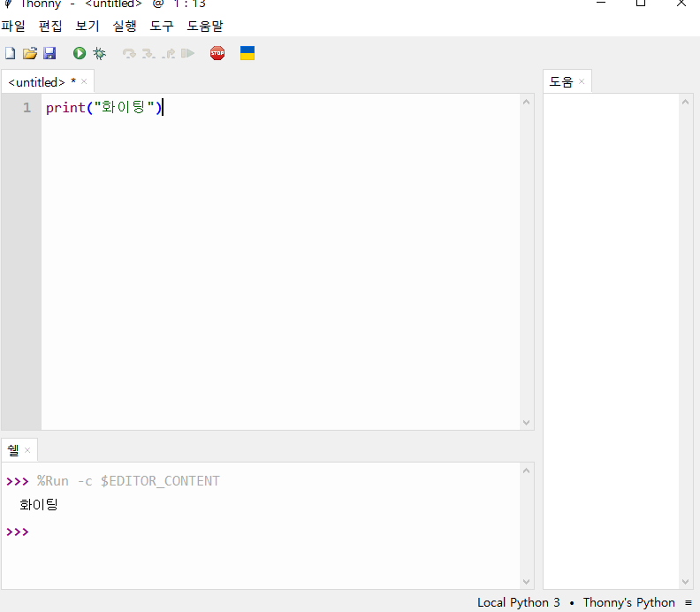Open the 보기 menu
The height and width of the screenshot is (612, 700).
click(x=87, y=26)
